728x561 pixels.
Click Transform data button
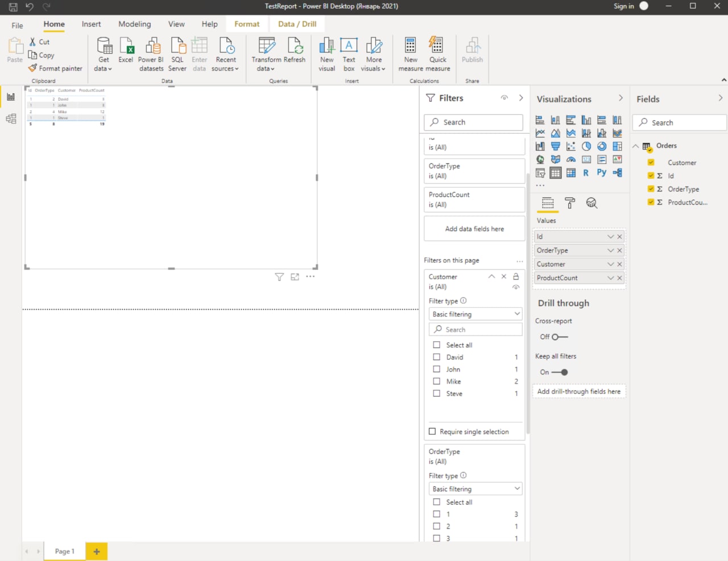266,54
